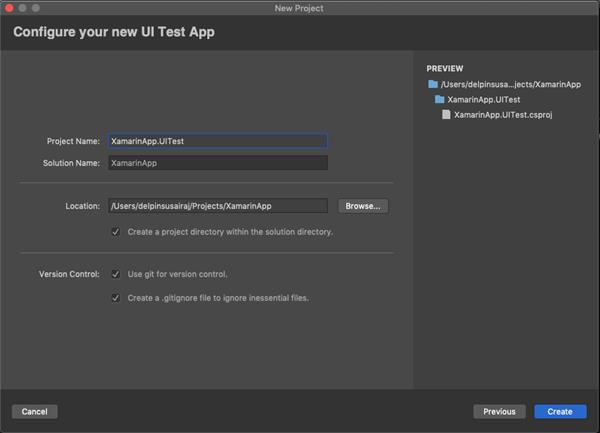Go back with the Previous button
The image size is (600, 433).
(x=499, y=411)
